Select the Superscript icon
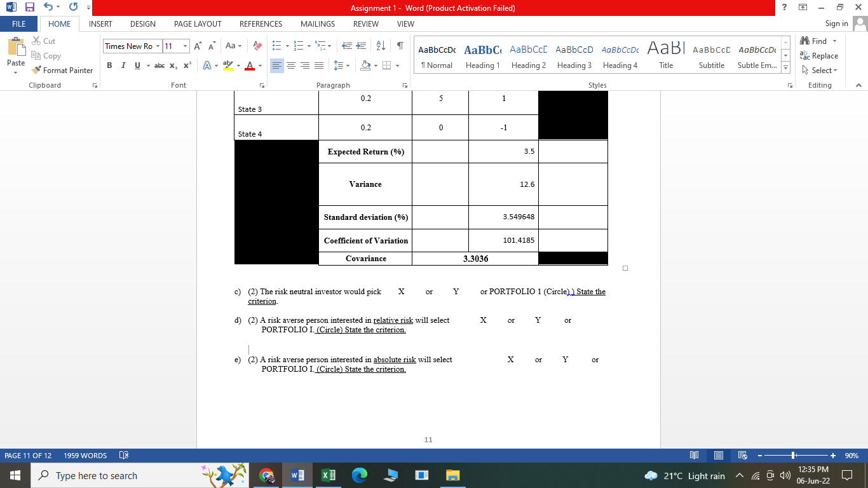Viewport: 868px width, 488px height. [x=186, y=65]
